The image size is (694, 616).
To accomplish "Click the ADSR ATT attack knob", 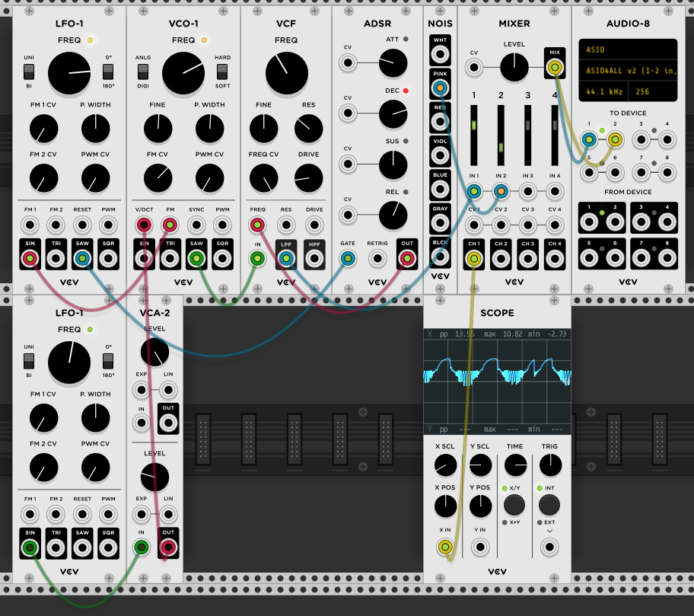I will tap(393, 59).
